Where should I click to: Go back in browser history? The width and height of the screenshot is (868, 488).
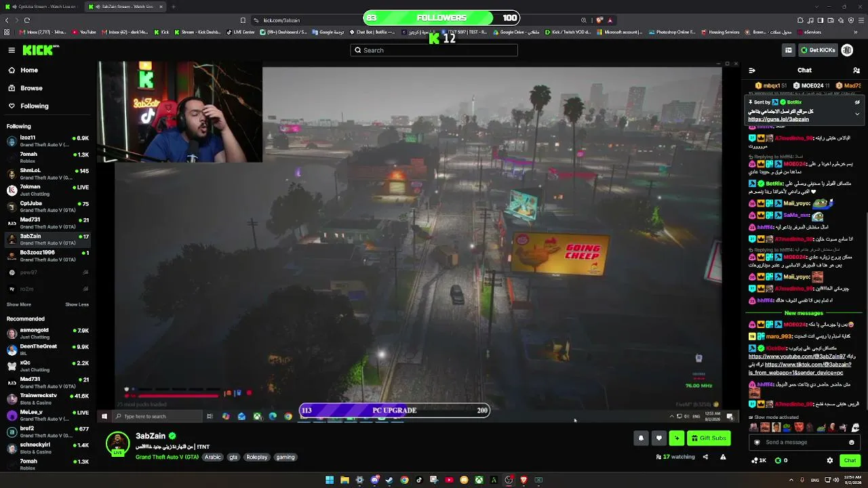pyautogui.click(x=7, y=20)
